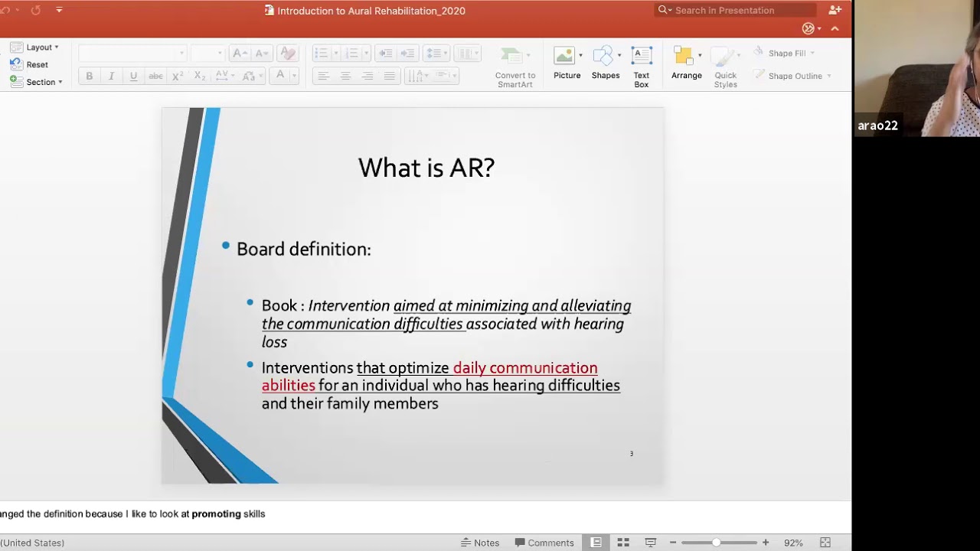
Task: Open the Section dropdown menu
Action: (36, 82)
